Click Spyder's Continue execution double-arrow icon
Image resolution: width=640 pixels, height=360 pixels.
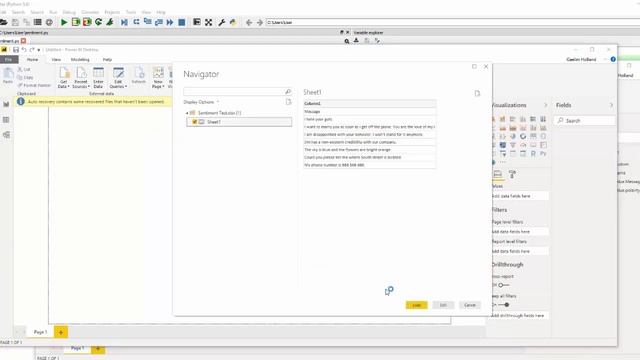tap(170, 22)
